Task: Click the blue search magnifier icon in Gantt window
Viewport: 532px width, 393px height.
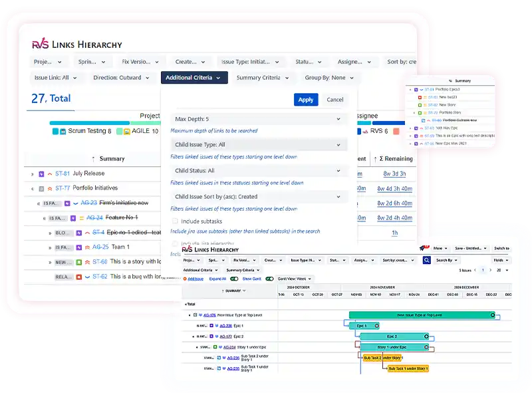Action: point(427,260)
